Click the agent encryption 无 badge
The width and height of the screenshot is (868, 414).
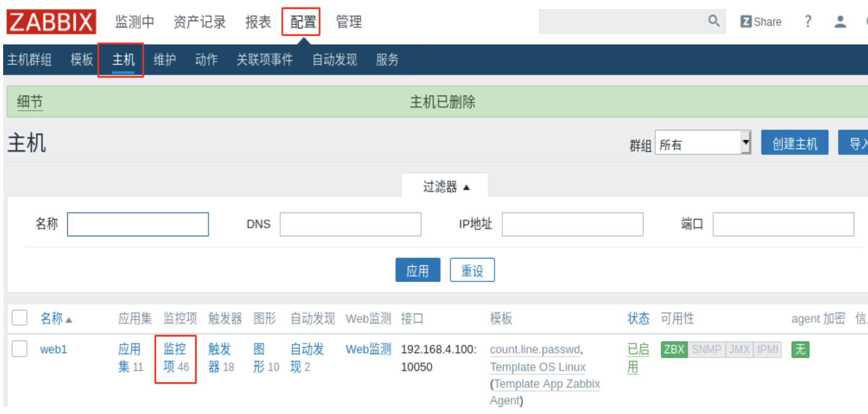[800, 349]
